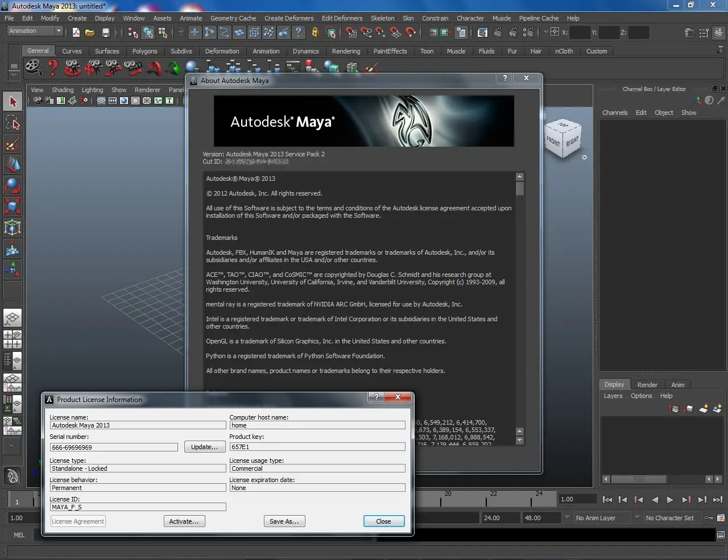The width and height of the screenshot is (728, 560).
Task: Click the green arrow shelf icon
Action: [173, 69]
